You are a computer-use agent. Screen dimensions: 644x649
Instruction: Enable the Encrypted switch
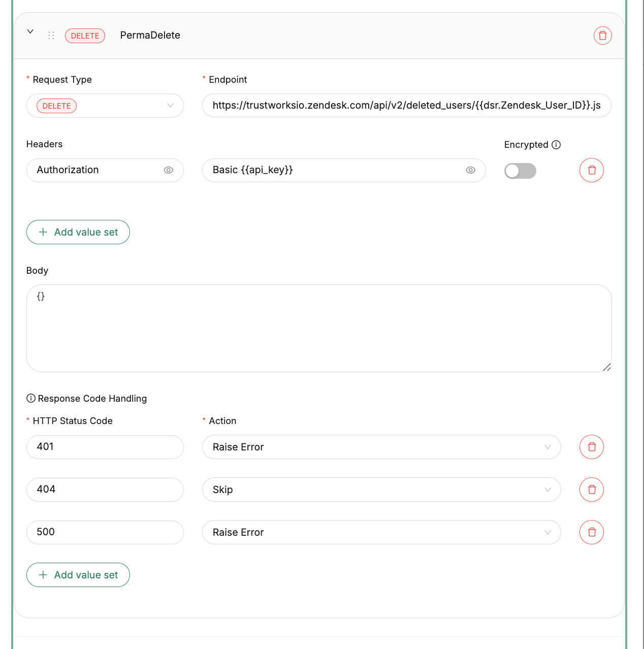click(520, 171)
